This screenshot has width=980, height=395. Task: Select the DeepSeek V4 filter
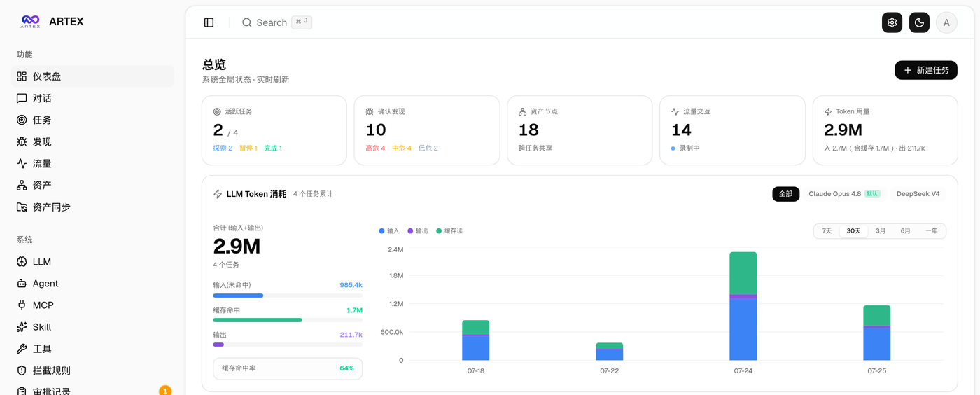coord(918,194)
